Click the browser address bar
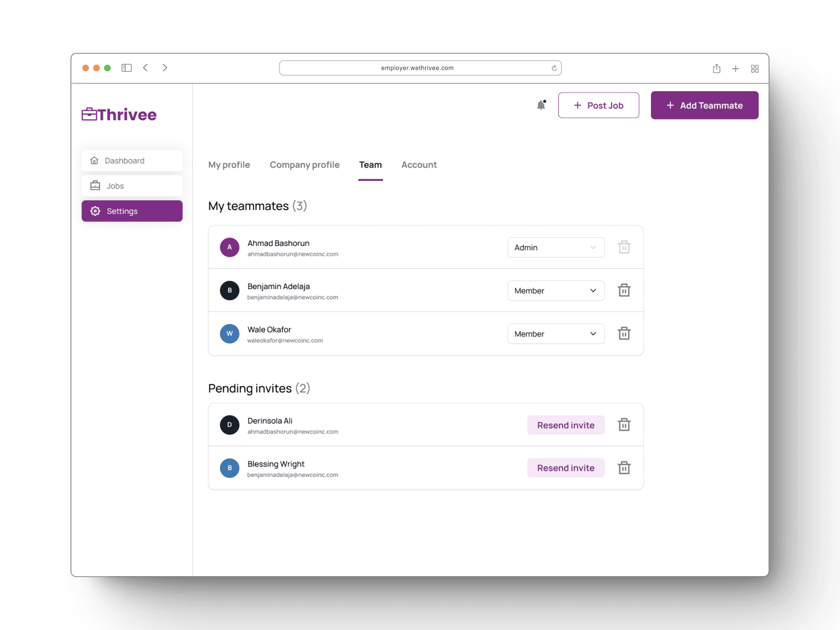The width and height of the screenshot is (840, 630). click(420, 68)
